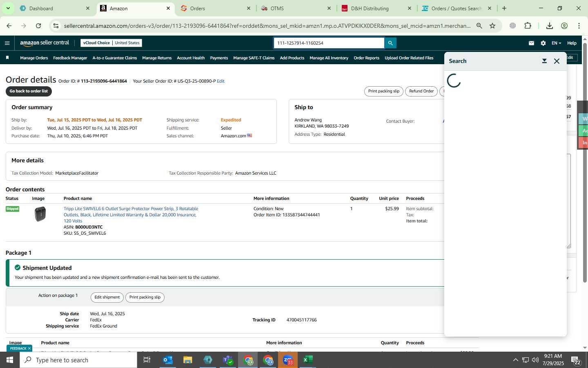Screen dimensions: 588x368
Task: Close the Dashboard tab
Action: pyautogui.click(x=88, y=8)
